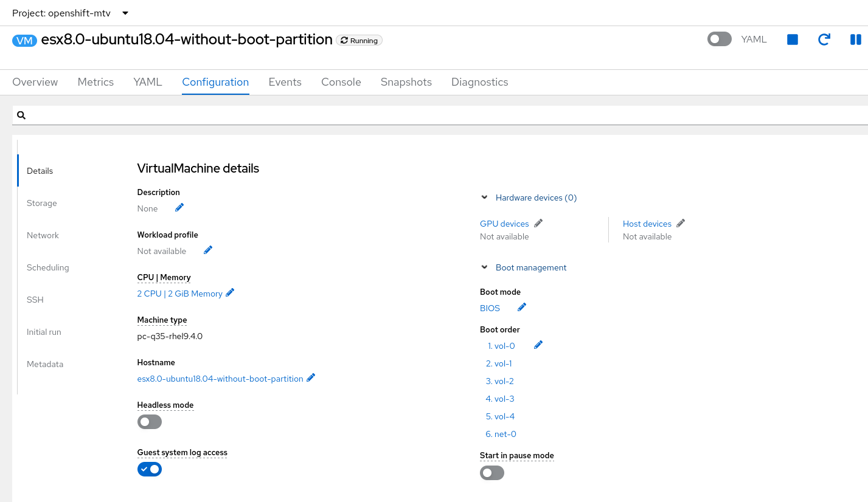
Task: Click the Restart VM circular arrow icon
Action: coord(824,40)
